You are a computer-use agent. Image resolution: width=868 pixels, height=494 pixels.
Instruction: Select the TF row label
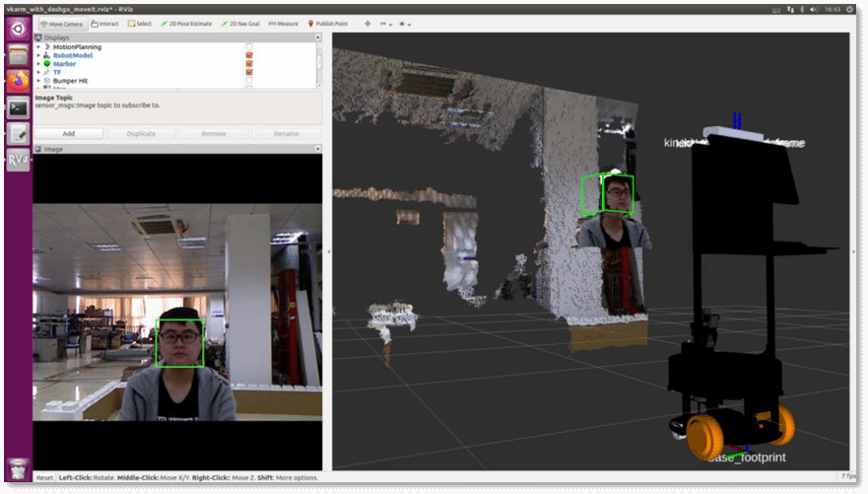coord(57,72)
